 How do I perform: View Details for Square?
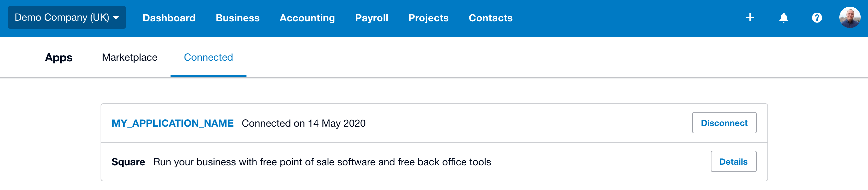(x=733, y=161)
